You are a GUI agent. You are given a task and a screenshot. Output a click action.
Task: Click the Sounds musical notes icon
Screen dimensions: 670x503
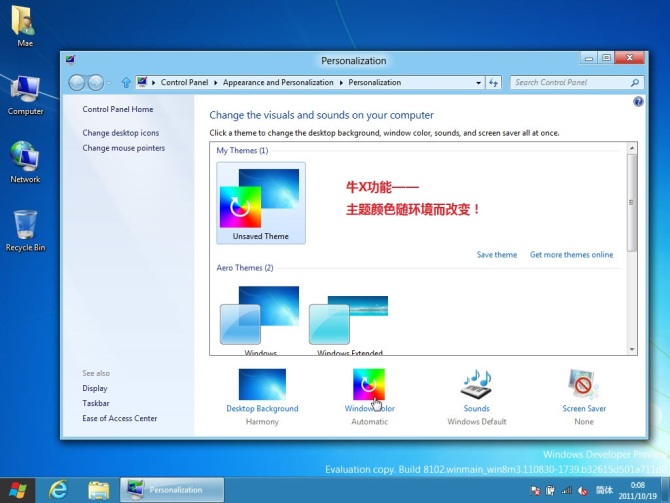tap(477, 384)
